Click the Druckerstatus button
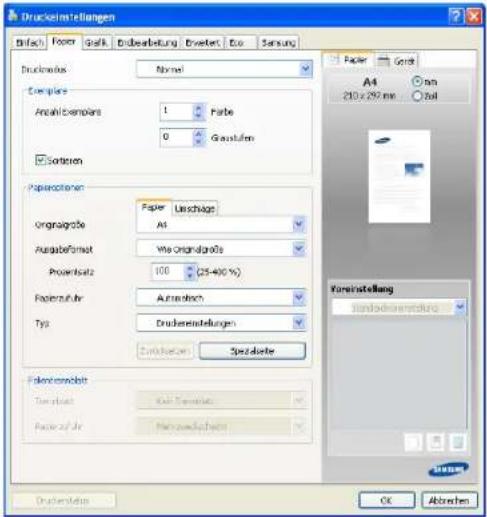 (x=63, y=501)
